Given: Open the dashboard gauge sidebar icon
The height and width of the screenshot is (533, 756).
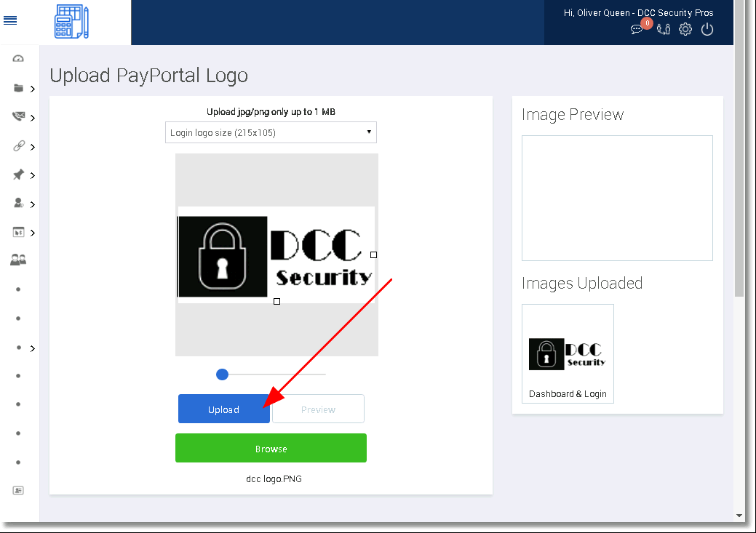Looking at the screenshot, I should coord(18,59).
